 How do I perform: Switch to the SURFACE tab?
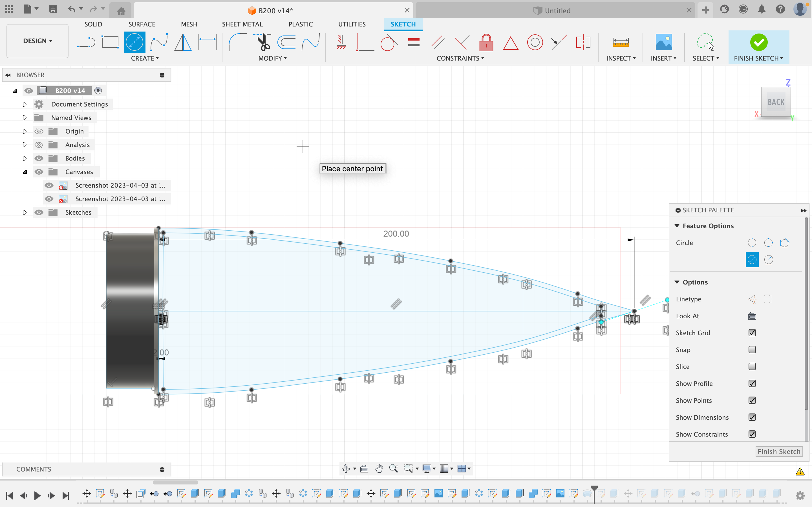(x=142, y=24)
